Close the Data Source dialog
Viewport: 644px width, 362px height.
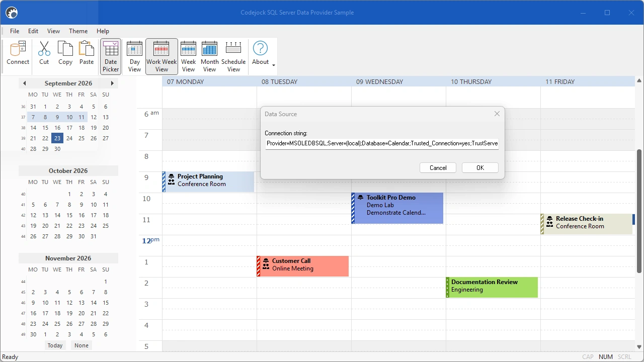[497, 114]
